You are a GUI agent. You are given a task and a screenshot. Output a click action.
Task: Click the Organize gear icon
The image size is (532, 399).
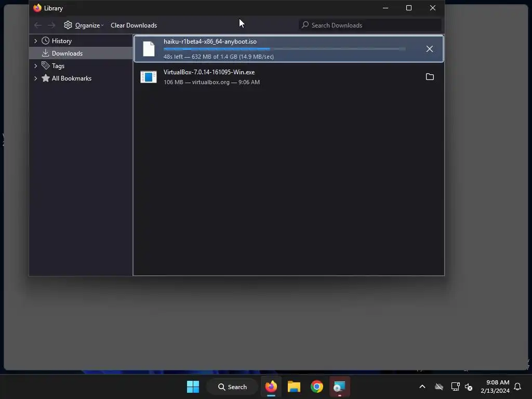click(x=68, y=25)
